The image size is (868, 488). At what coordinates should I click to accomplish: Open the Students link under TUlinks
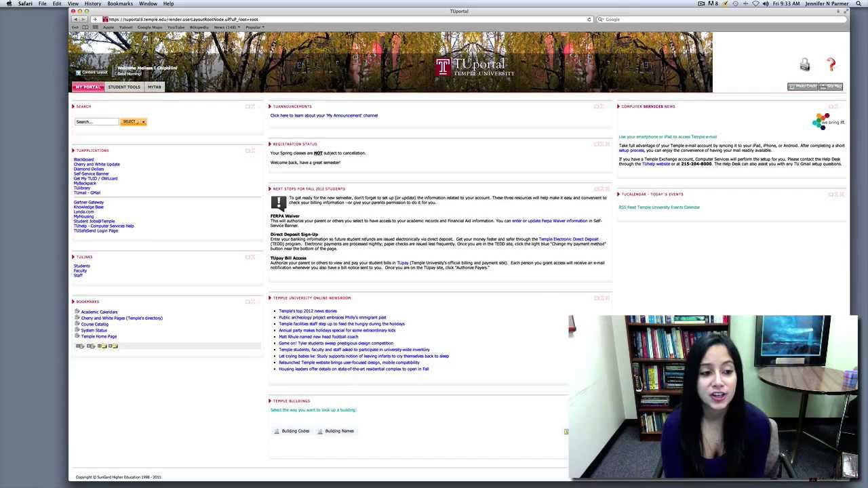[x=81, y=266]
